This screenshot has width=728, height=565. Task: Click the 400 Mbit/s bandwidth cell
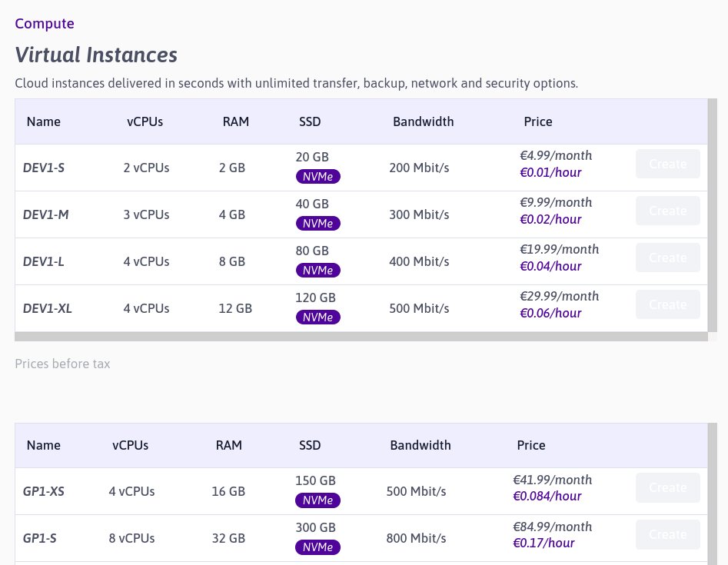[419, 261]
